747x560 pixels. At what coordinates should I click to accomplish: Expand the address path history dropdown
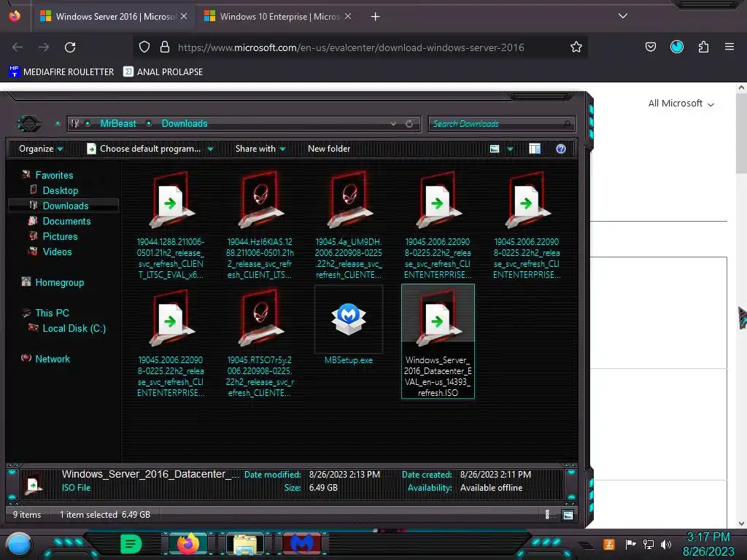tap(393, 124)
